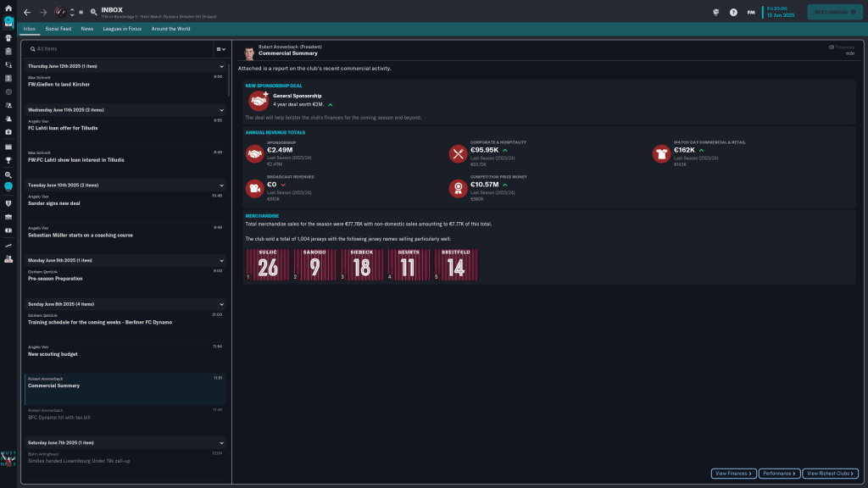This screenshot has height=488, width=868.
Task: Open the trophy competitions icon in sidebar
Action: (8, 159)
